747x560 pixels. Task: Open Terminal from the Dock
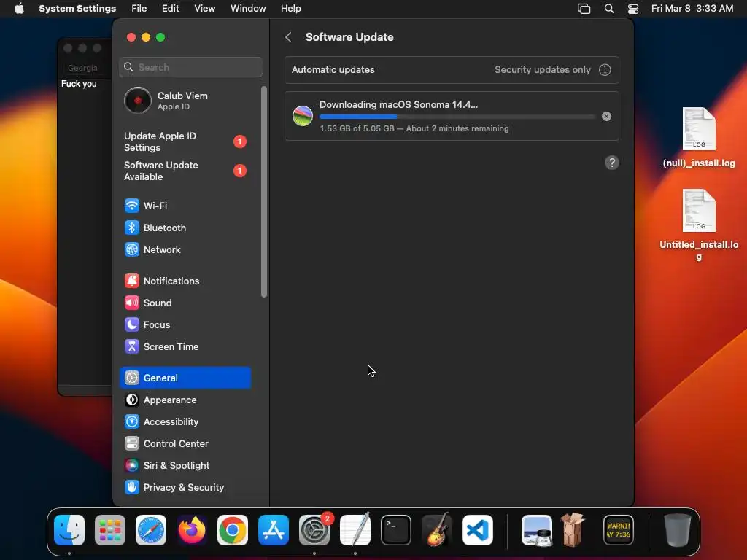396,530
